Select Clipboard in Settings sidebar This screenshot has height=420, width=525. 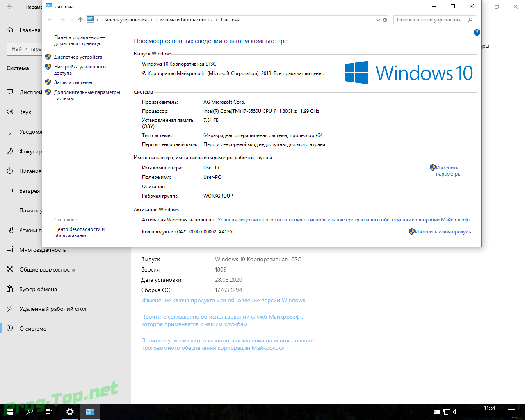[x=38, y=289]
